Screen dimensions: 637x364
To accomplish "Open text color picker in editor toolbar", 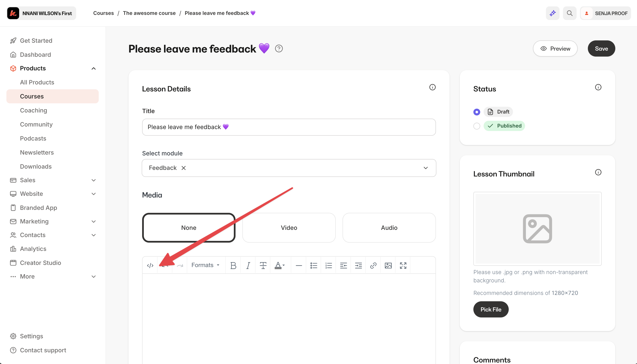I will pos(280,265).
